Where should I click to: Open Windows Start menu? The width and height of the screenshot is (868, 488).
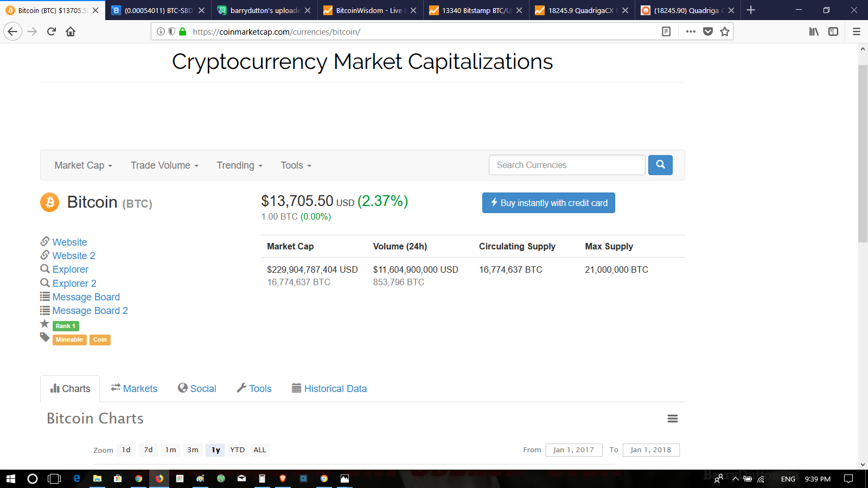[x=11, y=479]
